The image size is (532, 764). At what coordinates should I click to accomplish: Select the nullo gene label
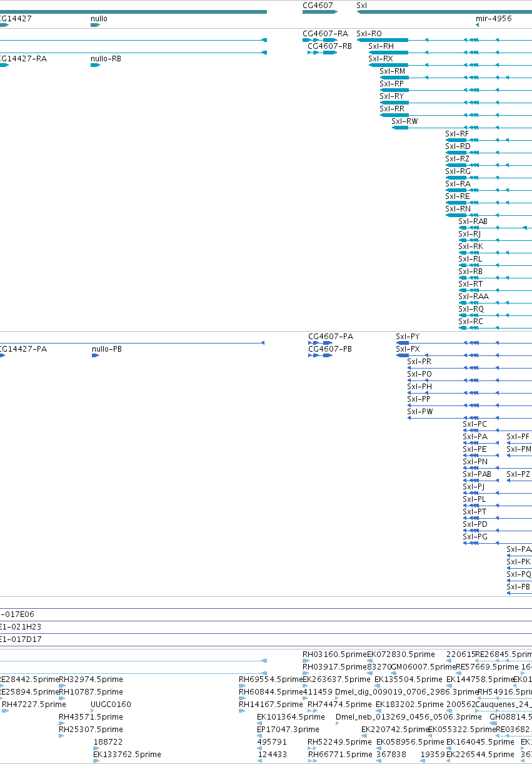[99, 19]
